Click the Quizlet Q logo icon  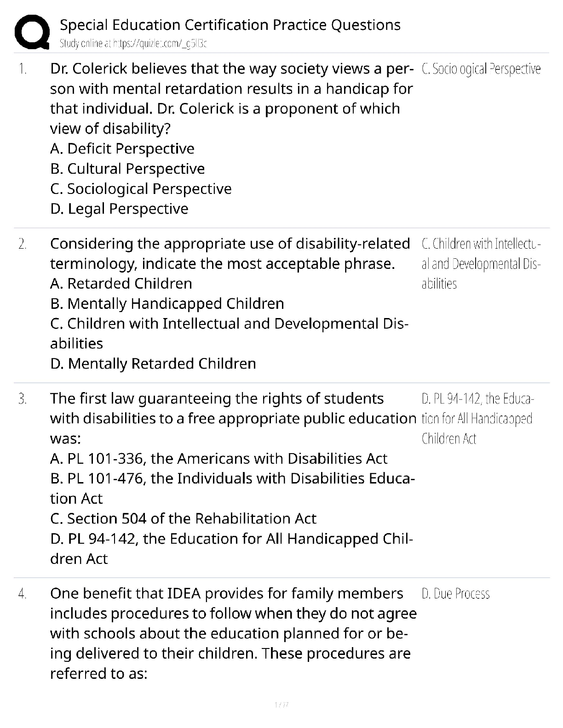click(32, 32)
